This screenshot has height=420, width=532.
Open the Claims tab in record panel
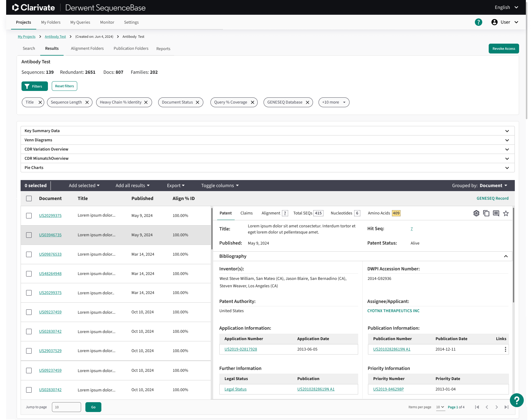click(247, 213)
